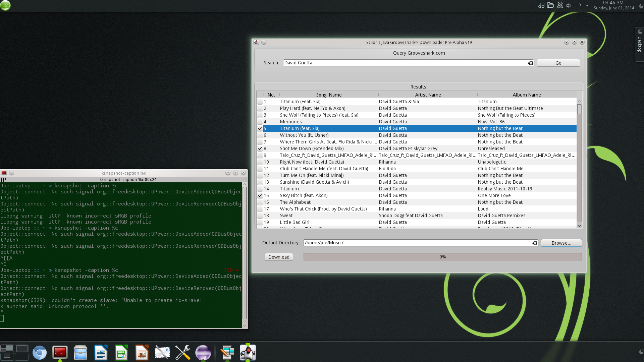Image resolution: width=644 pixels, height=362 pixels.
Task: Switch to virtual desktop two in pager
Action: click(x=22, y=349)
